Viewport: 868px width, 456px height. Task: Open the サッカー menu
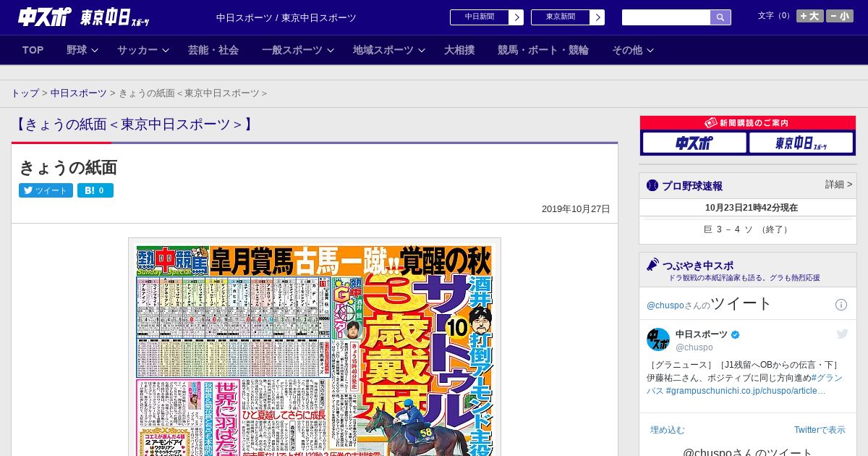click(x=137, y=50)
